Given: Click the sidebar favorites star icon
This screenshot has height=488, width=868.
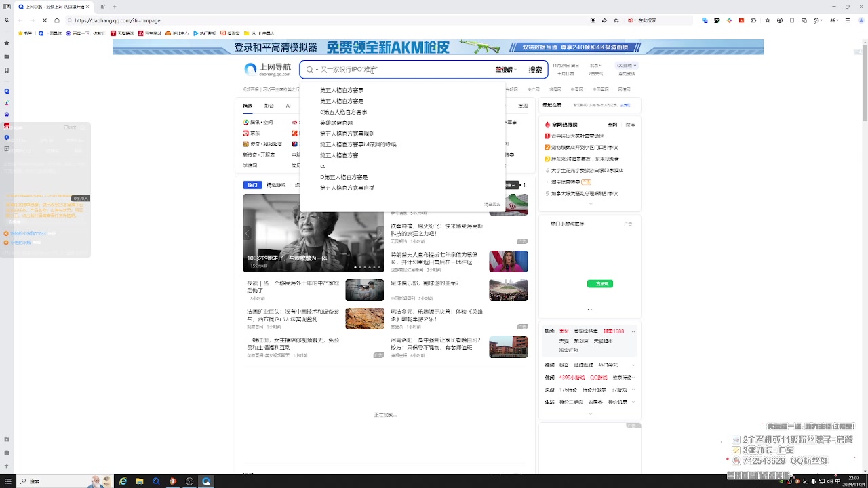Looking at the screenshot, I should pos(7,43).
